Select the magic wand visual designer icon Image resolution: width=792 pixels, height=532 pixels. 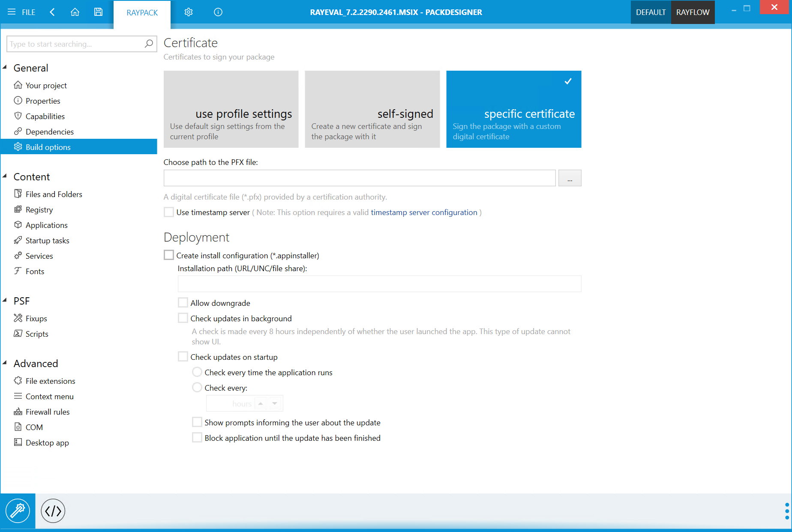click(x=18, y=511)
